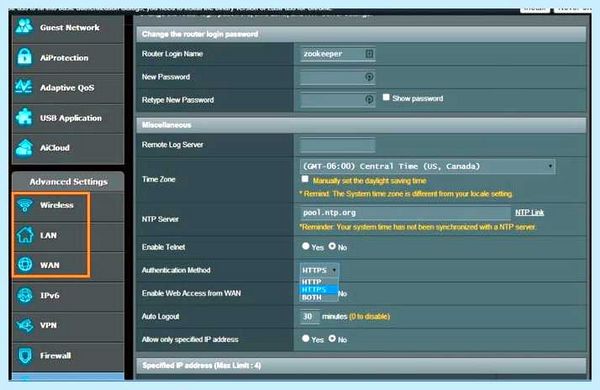Click the IPv6 globe icon
The image size is (600, 390).
pos(25,295)
